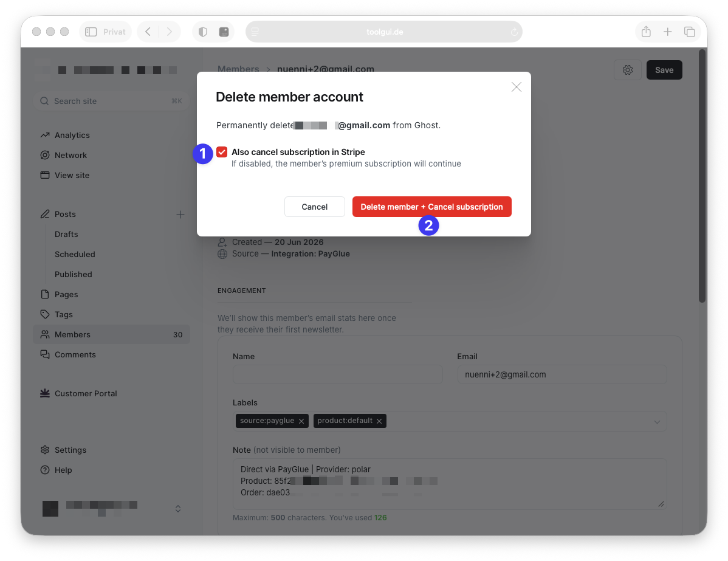The width and height of the screenshot is (728, 561).
Task: Expand the user account menu chevrons
Action: coord(178,509)
